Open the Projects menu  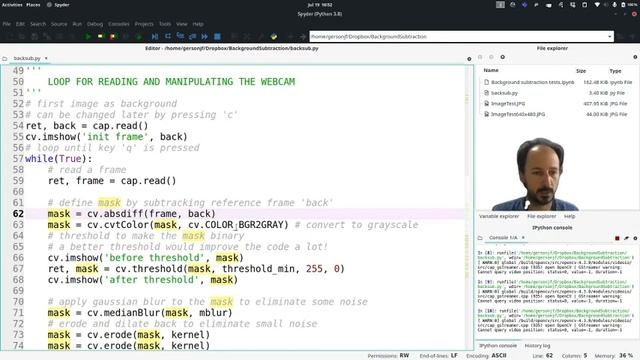click(x=144, y=24)
